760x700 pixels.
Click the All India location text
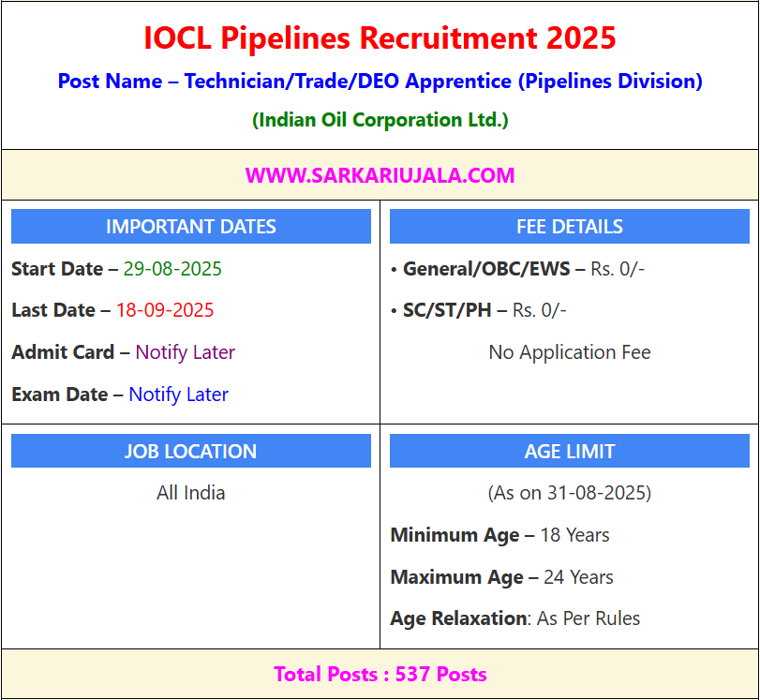click(x=191, y=493)
